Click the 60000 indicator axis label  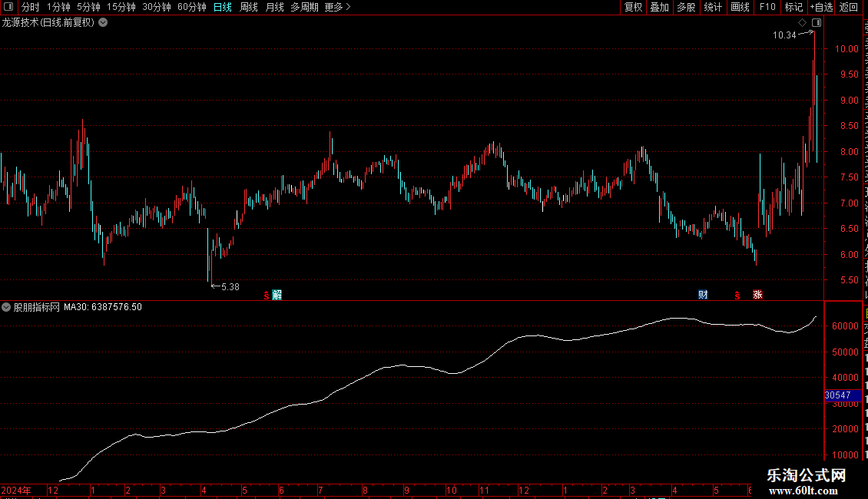click(845, 326)
